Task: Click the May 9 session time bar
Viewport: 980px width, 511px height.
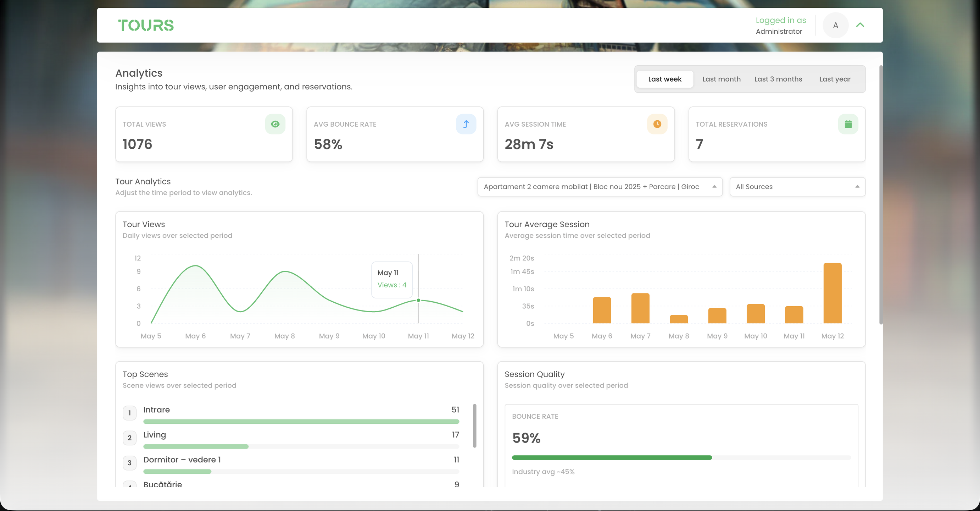Action: point(717,316)
